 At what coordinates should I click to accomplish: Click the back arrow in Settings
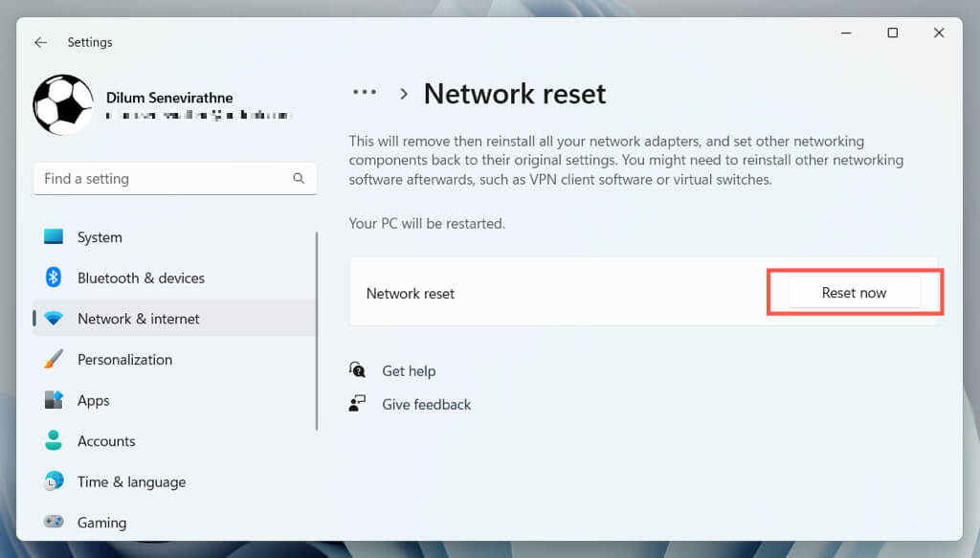coord(40,42)
